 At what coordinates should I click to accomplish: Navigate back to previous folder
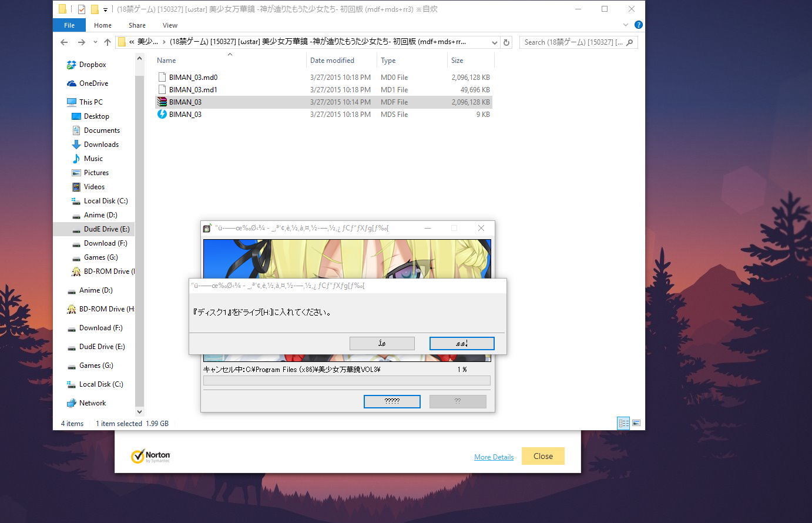[x=64, y=42]
